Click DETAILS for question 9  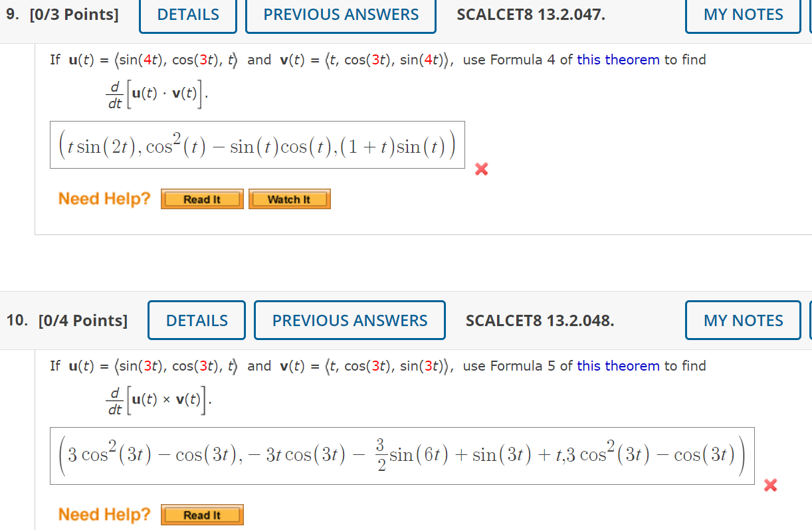pos(187,14)
